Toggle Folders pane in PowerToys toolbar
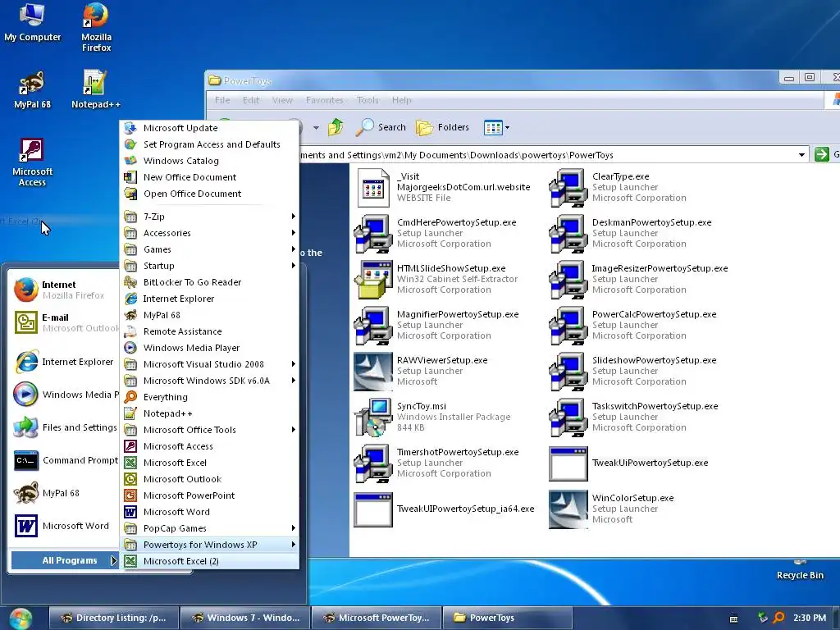 pos(443,127)
